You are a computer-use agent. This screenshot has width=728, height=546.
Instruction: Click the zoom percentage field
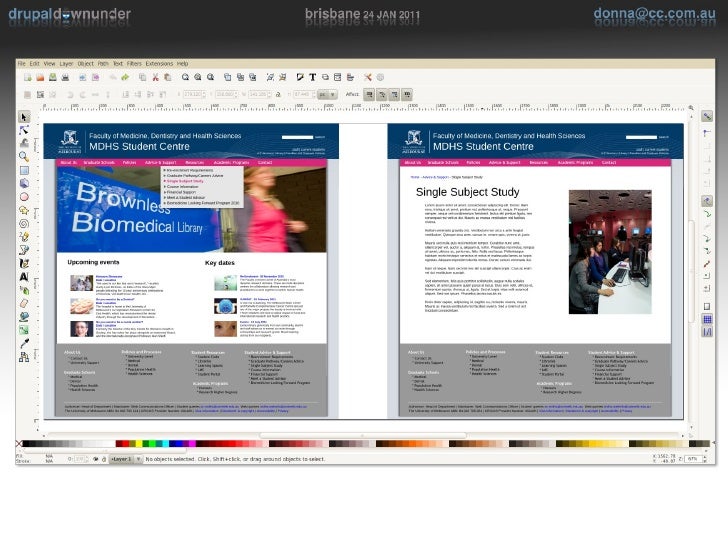pos(693,459)
